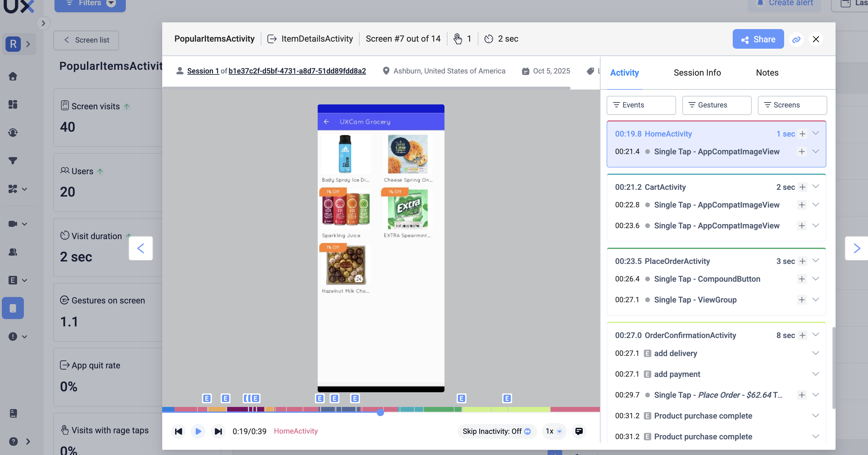This screenshot has width=868, height=455.
Task: Open the comment icon in the player bar
Action: click(x=578, y=431)
